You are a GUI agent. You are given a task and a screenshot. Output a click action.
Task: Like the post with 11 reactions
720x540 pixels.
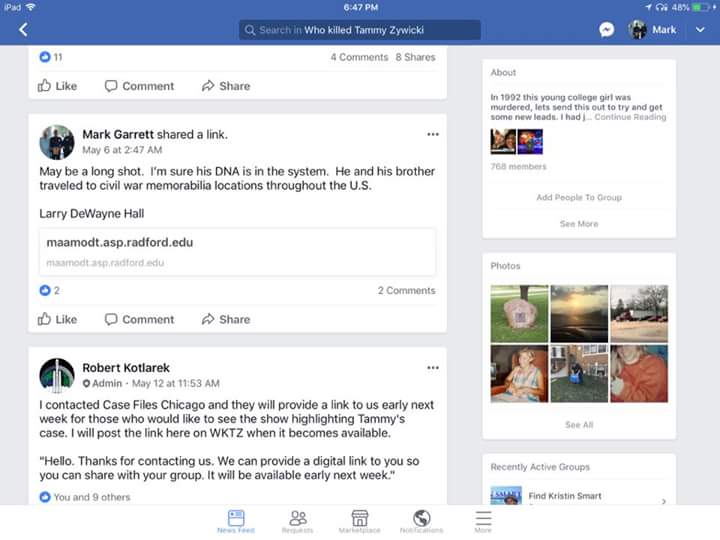[57, 86]
